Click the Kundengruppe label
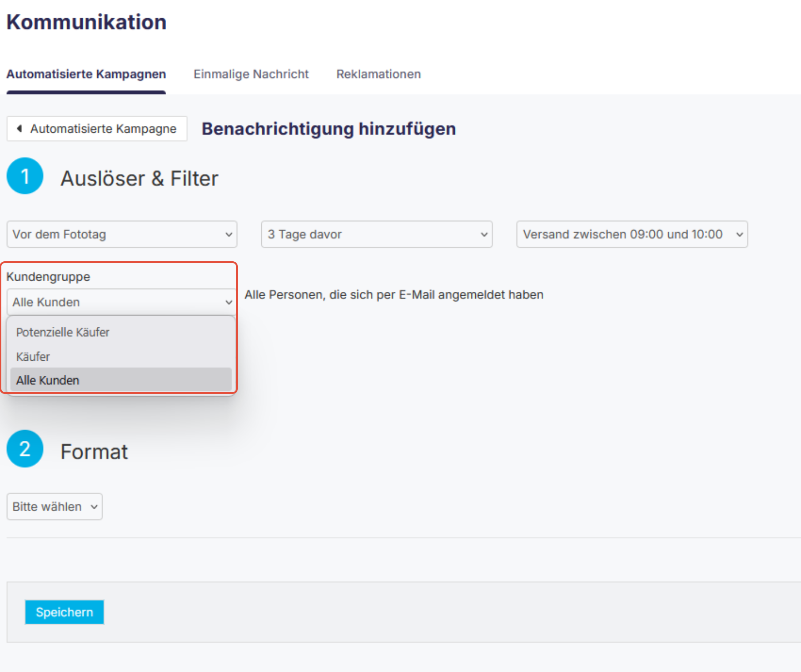The width and height of the screenshot is (801, 672). click(48, 277)
